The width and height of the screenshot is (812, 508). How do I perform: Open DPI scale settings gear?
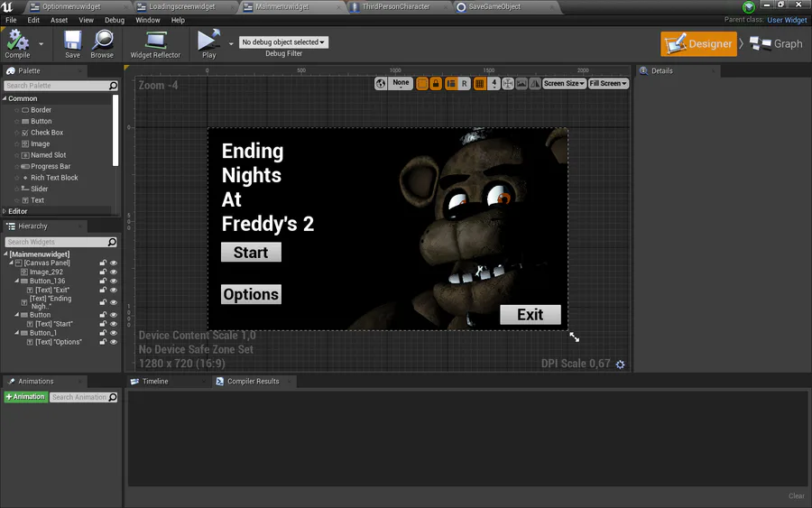coord(620,365)
